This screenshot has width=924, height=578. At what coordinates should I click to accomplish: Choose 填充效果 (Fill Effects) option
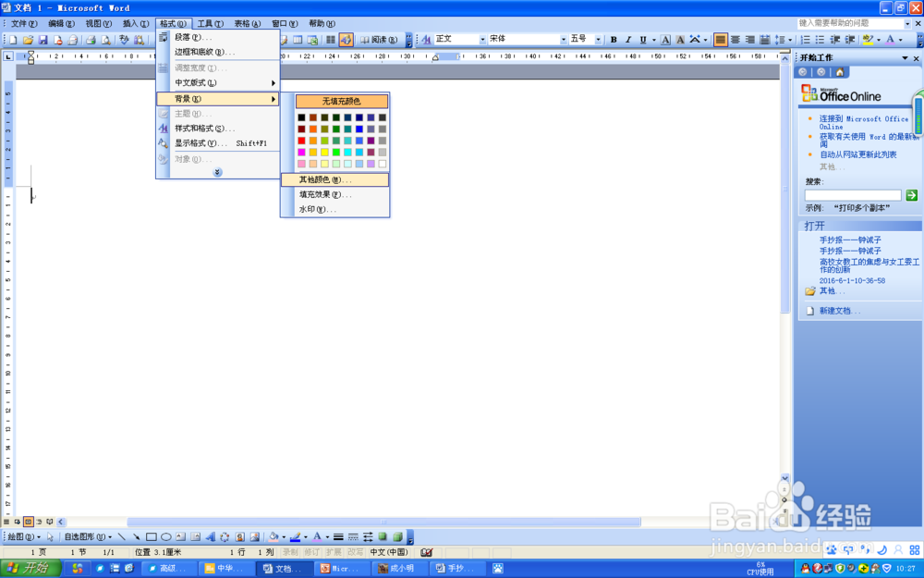pos(334,194)
